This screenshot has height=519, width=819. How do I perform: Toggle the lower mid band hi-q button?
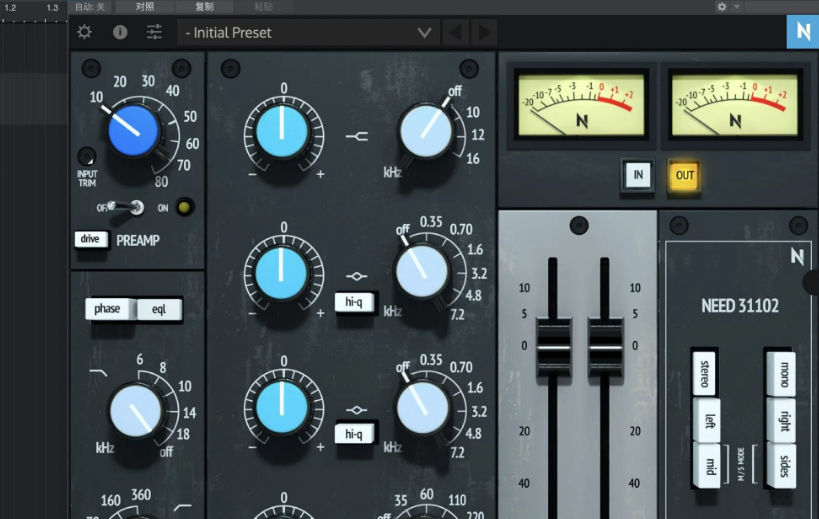point(354,434)
